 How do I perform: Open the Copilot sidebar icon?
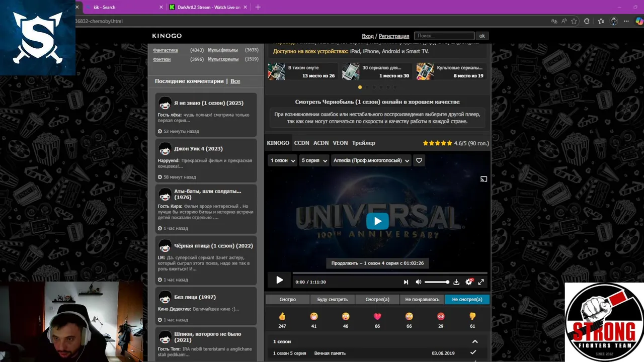tap(639, 21)
